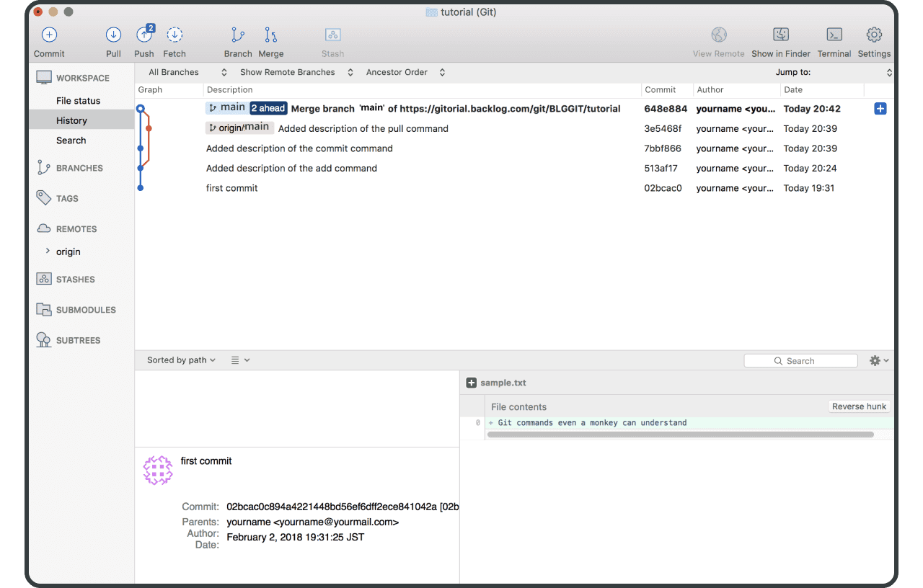Open the Terminal from toolbar
This screenshot has width=923, height=588.
coord(834,35)
